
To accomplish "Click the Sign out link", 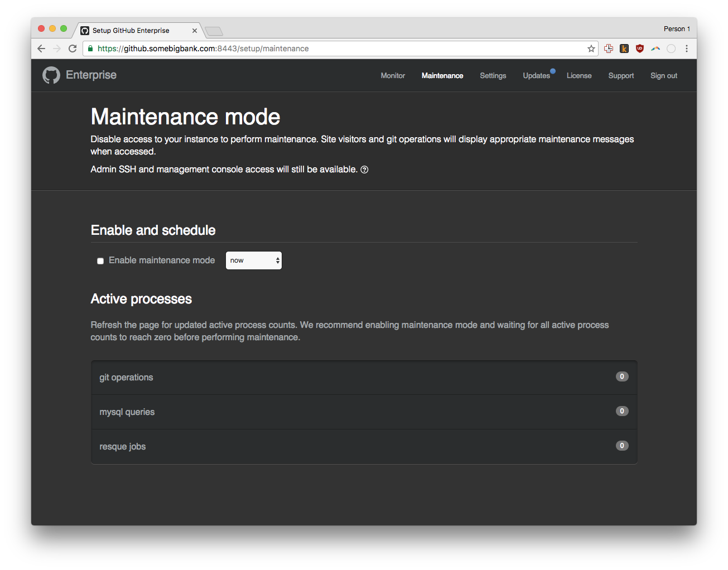I will (664, 75).
